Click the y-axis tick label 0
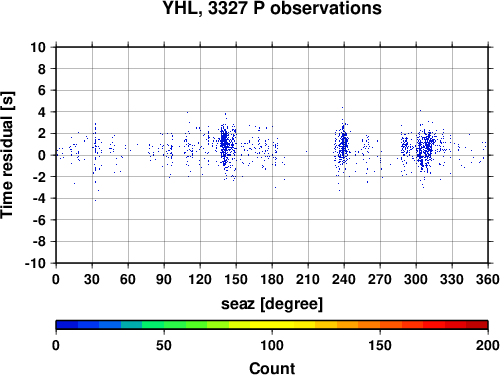This screenshot has height=375, width=500. click(x=42, y=155)
